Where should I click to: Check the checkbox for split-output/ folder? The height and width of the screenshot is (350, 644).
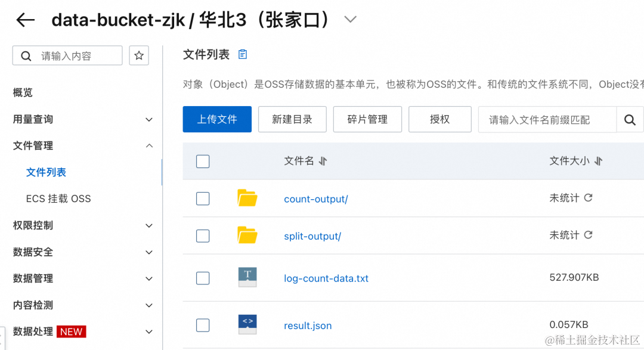pos(203,235)
